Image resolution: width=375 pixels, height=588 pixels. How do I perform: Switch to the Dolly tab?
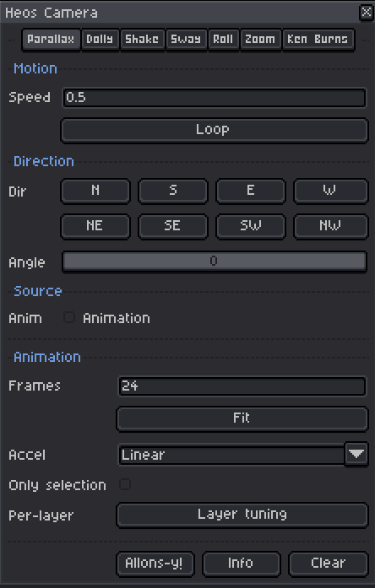click(x=100, y=39)
